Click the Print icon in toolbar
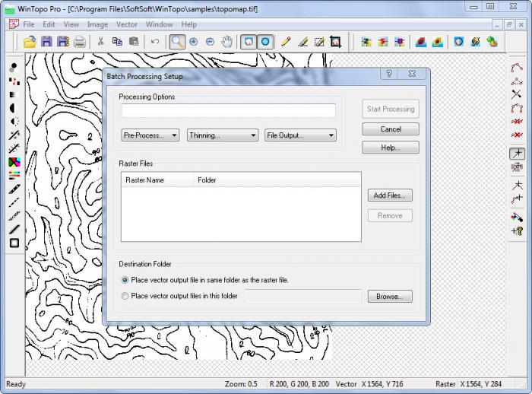This screenshot has height=394, width=532. tap(80, 42)
